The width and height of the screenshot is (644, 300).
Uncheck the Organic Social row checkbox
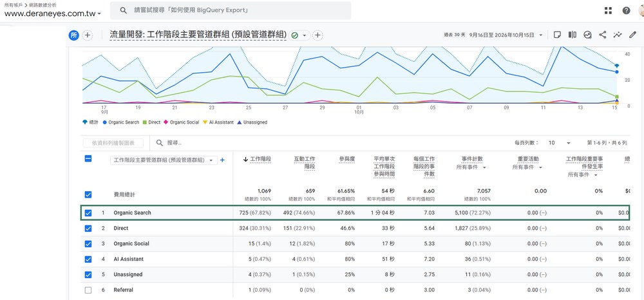click(x=88, y=244)
